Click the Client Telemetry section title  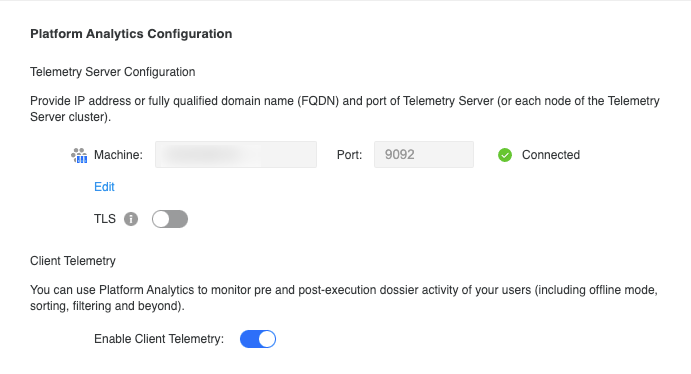click(x=73, y=261)
